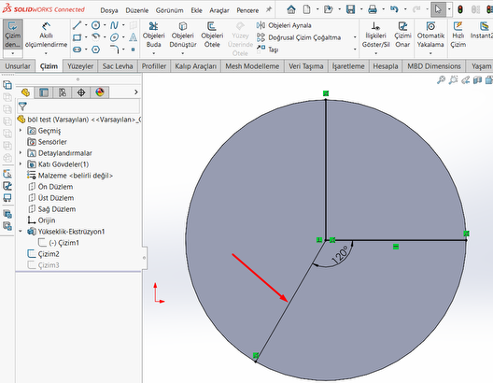Screen dimensions: 494x384
Task: Click the Objeleri Dönüştür convert tool
Action: tap(183, 35)
